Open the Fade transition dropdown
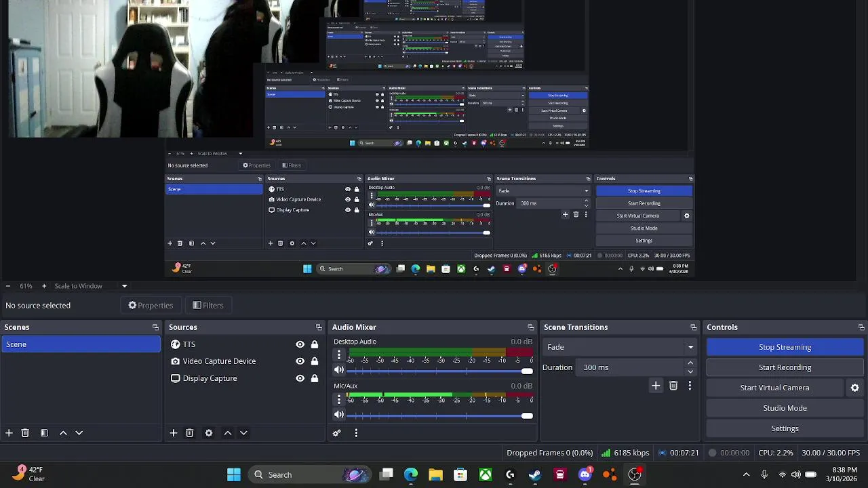Viewport: 868px width, 488px height. coord(620,347)
